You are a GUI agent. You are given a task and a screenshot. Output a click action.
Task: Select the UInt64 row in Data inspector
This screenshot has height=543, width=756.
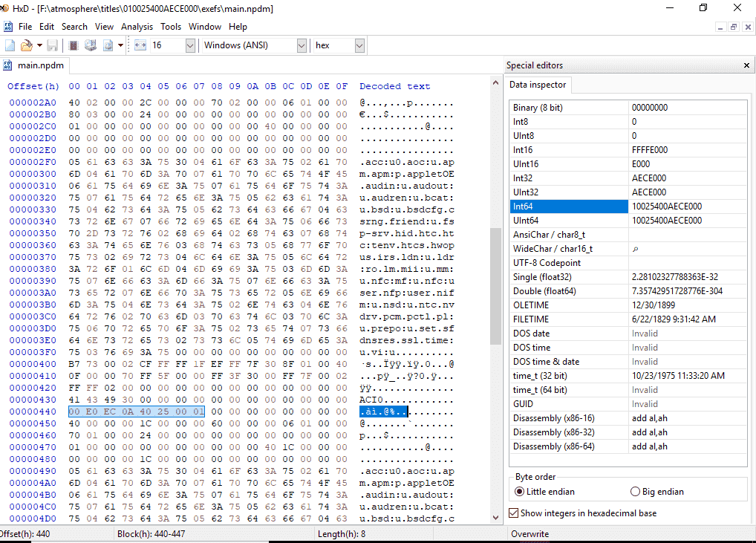pos(628,221)
